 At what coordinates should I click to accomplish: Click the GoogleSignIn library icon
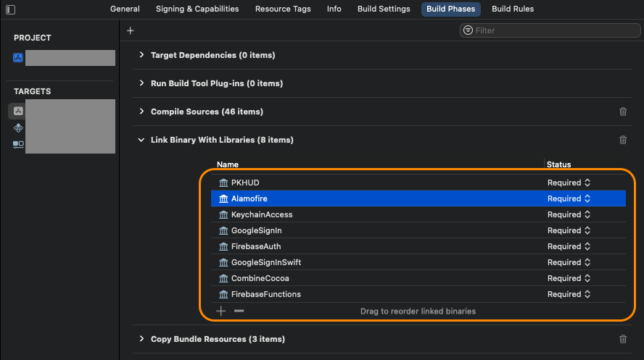coord(223,231)
